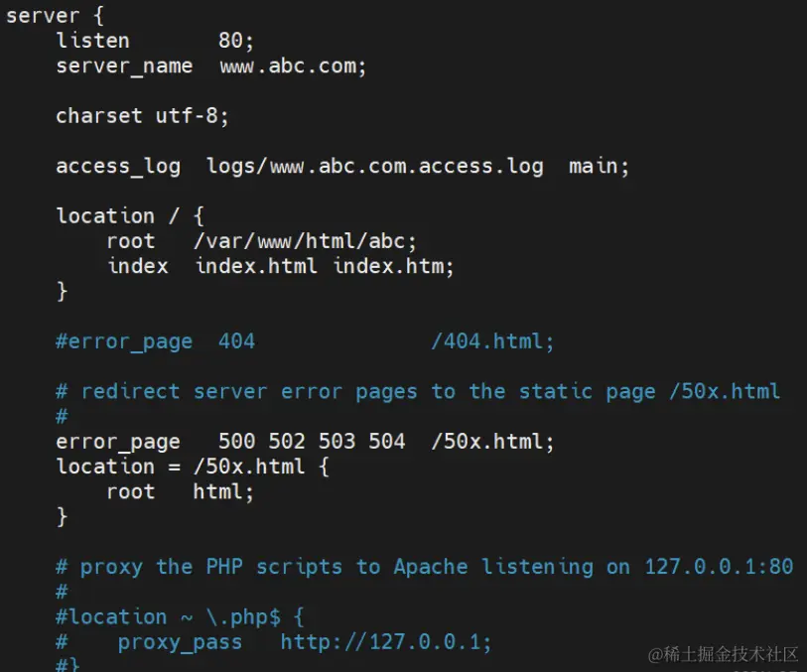Click the http://127.0.0.1; proxy_pass URL
Viewport: 807px width, 672px height.
tap(385, 642)
